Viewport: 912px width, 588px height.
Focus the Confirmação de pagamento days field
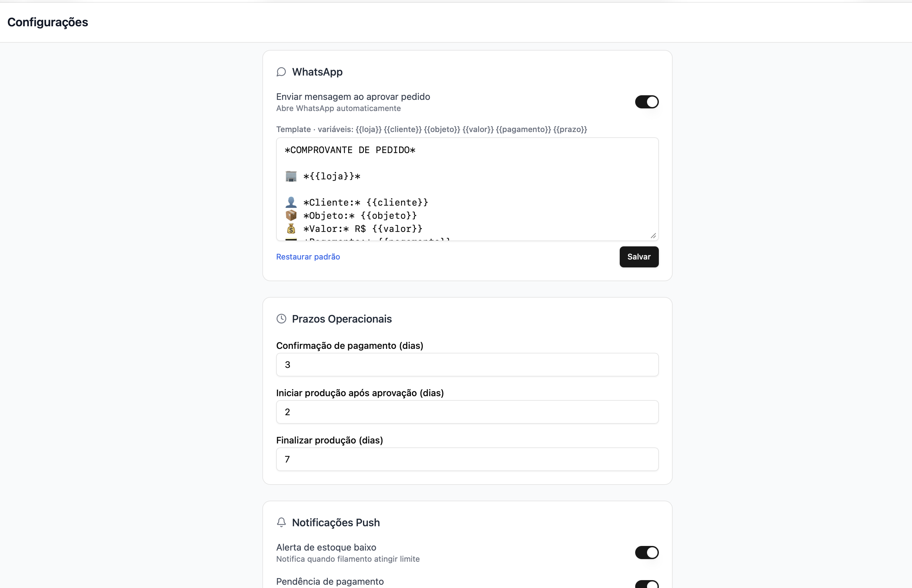click(x=467, y=365)
